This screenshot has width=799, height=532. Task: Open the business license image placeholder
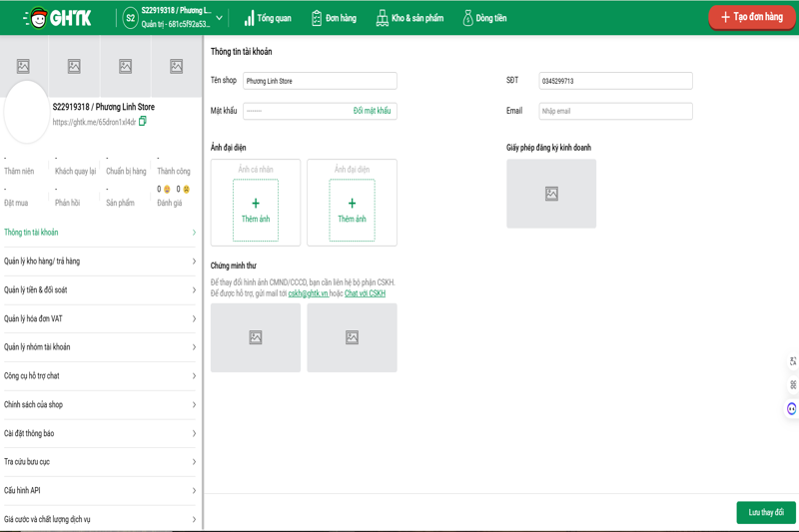(551, 194)
